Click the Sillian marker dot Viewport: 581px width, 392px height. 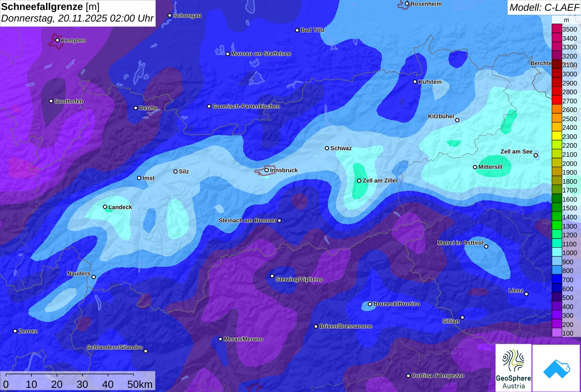[x=462, y=318]
